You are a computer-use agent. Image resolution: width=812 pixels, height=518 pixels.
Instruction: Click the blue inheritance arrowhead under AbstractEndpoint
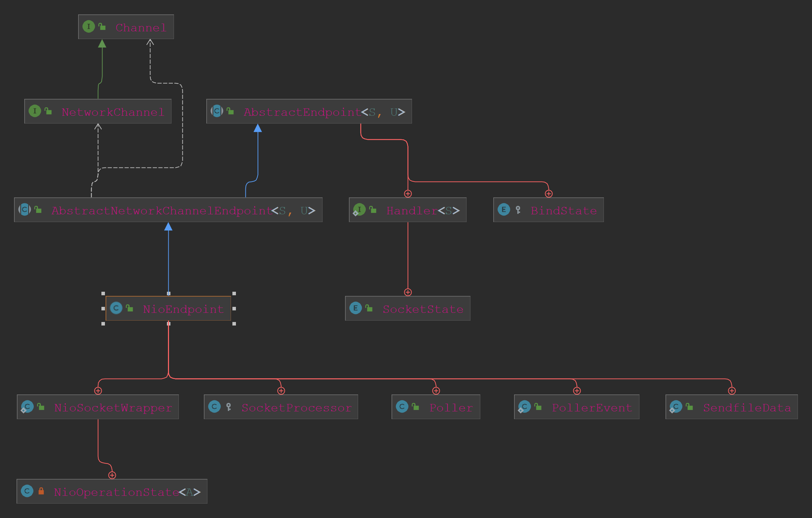click(x=258, y=128)
